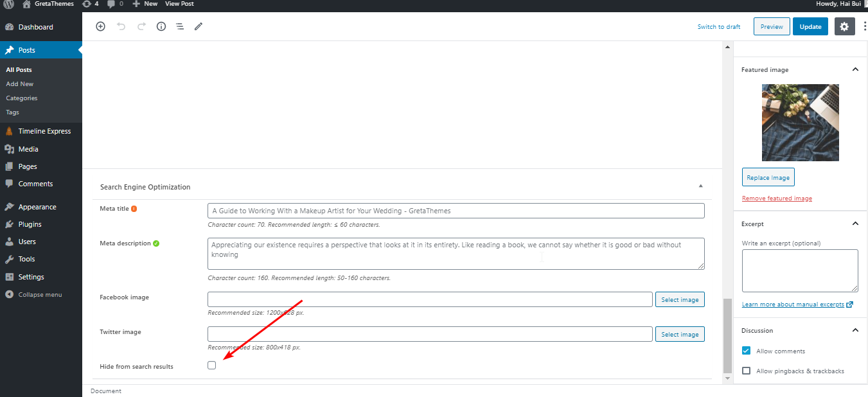Check Allow pingbacks & trackbacks checkbox

click(x=746, y=371)
